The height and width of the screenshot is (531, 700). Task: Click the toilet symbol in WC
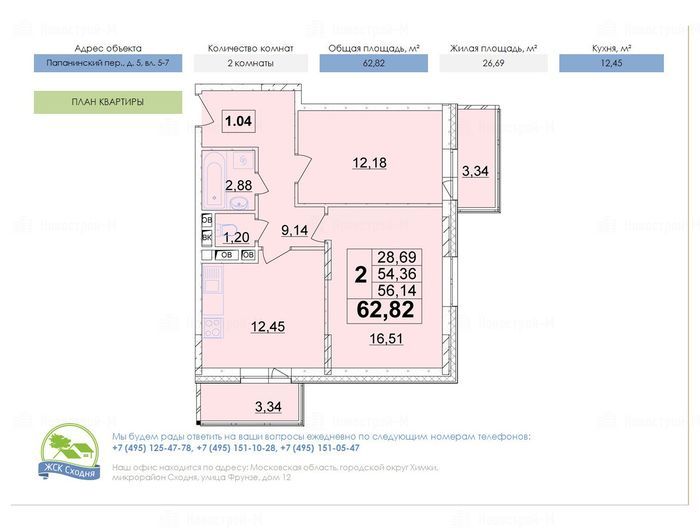(x=226, y=229)
